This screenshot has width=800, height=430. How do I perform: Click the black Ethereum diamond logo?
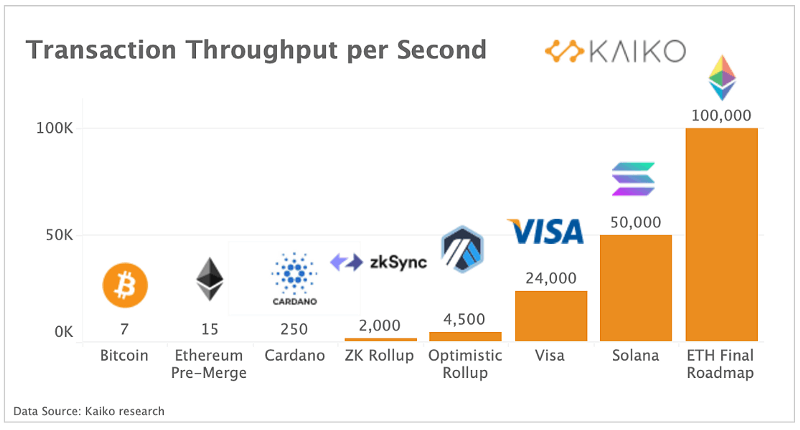(x=210, y=279)
